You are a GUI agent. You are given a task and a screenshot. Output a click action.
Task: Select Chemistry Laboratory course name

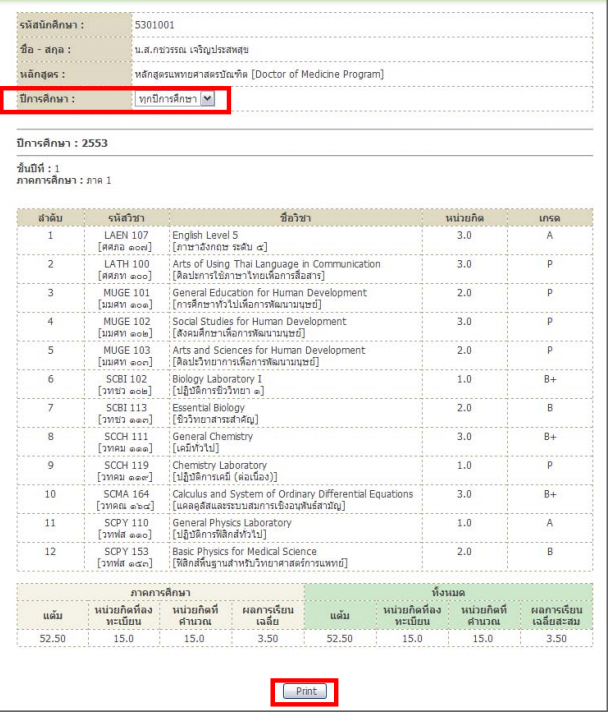220,465
